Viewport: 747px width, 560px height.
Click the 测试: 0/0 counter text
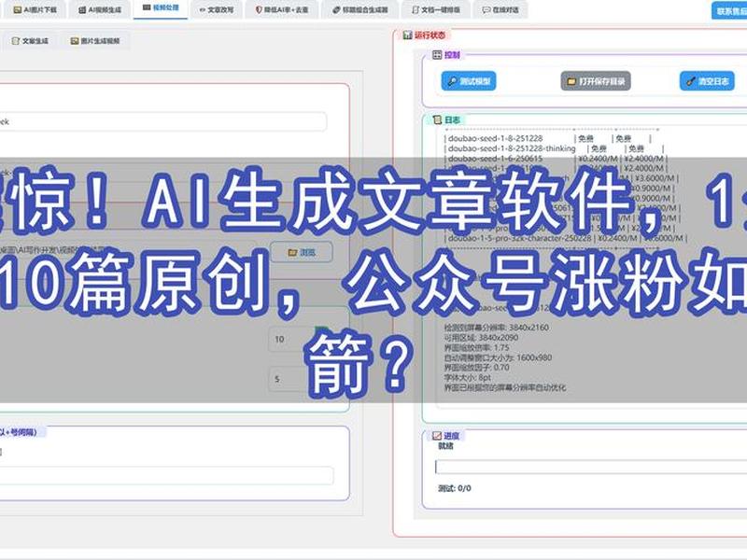click(455, 488)
